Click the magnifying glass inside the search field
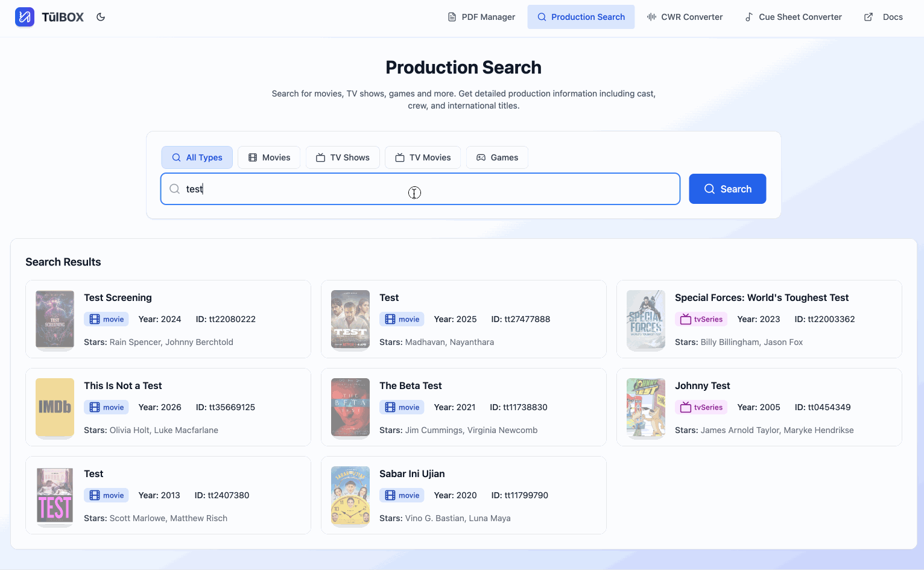Viewport: 924px width, 570px height. click(x=174, y=189)
